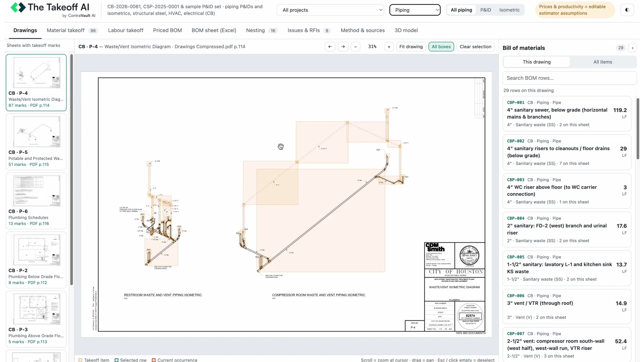Image resolution: width=644 pixels, height=362 pixels.
Task: Open the Nesting tab
Action: coord(262,31)
